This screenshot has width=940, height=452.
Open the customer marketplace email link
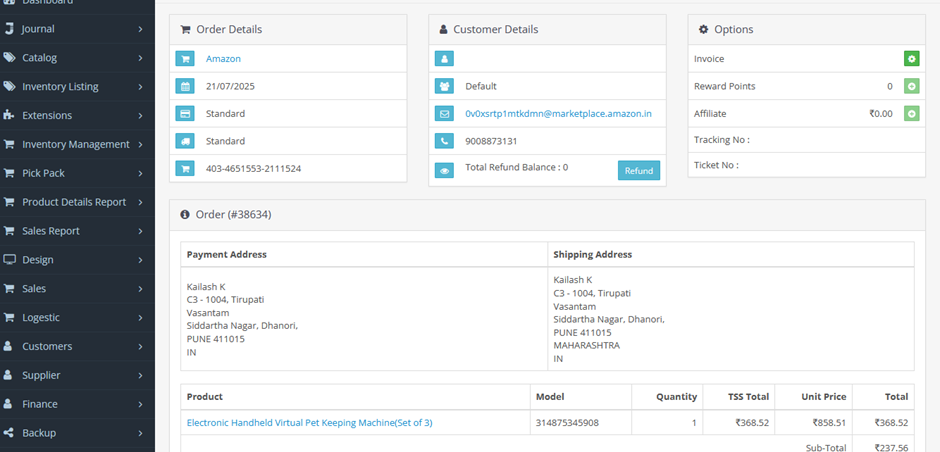558,114
